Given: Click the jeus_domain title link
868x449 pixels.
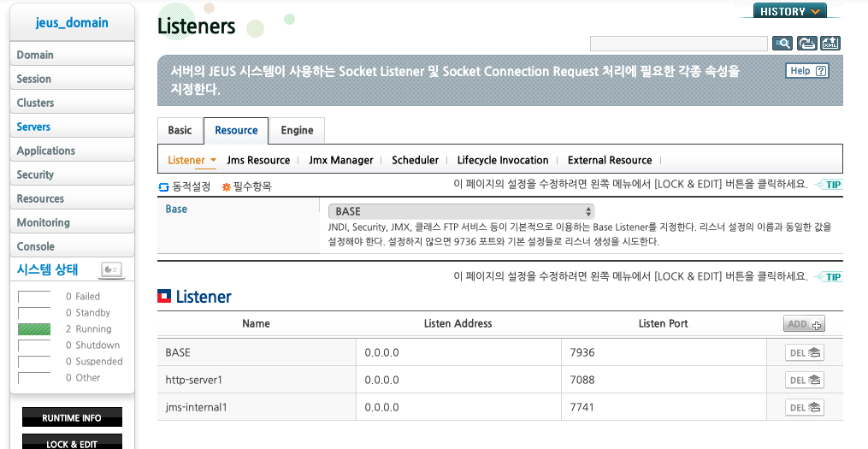Looking at the screenshot, I should [72, 23].
